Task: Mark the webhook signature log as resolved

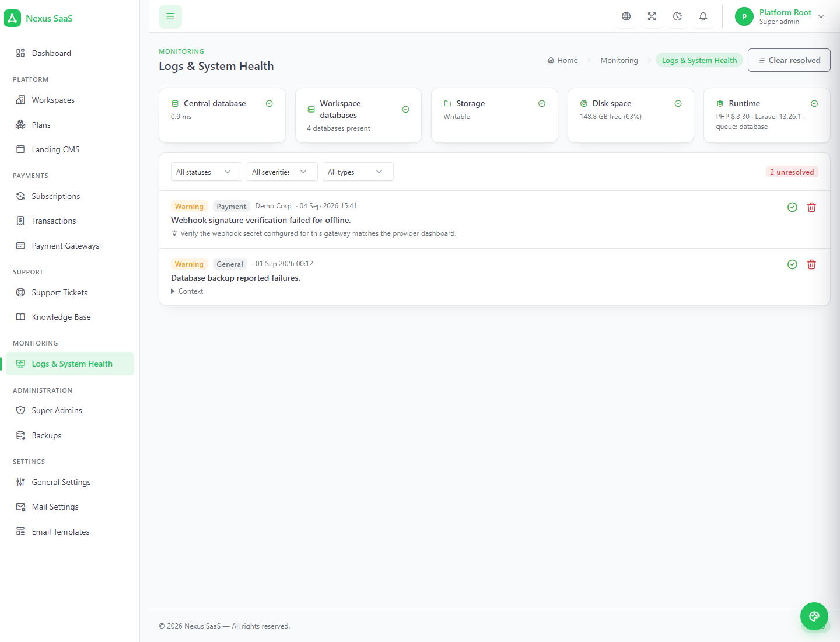Action: tap(792, 207)
